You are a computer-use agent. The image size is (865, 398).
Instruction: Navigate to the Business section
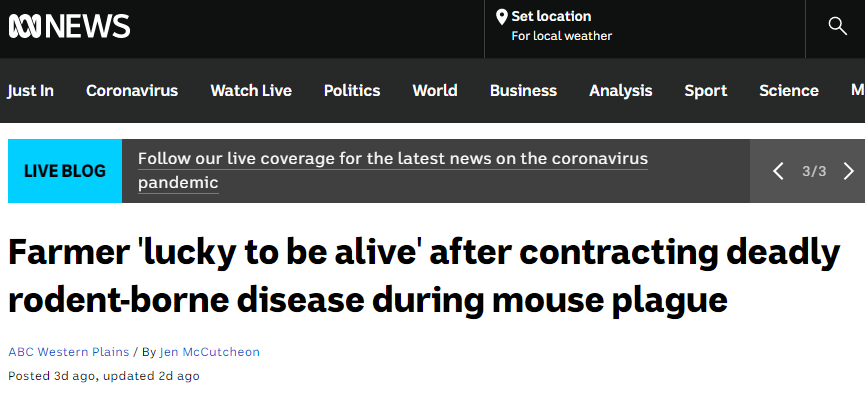point(523,91)
